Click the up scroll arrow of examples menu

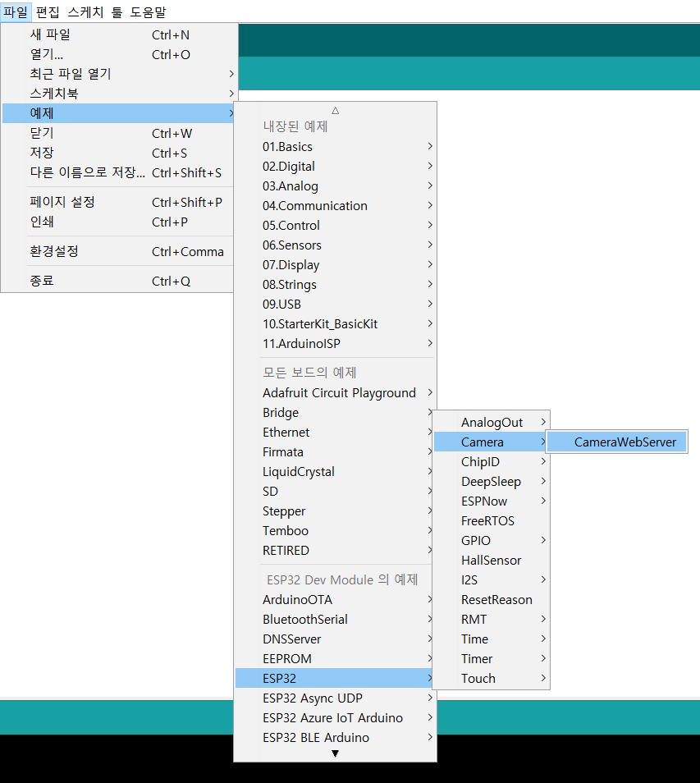point(335,110)
